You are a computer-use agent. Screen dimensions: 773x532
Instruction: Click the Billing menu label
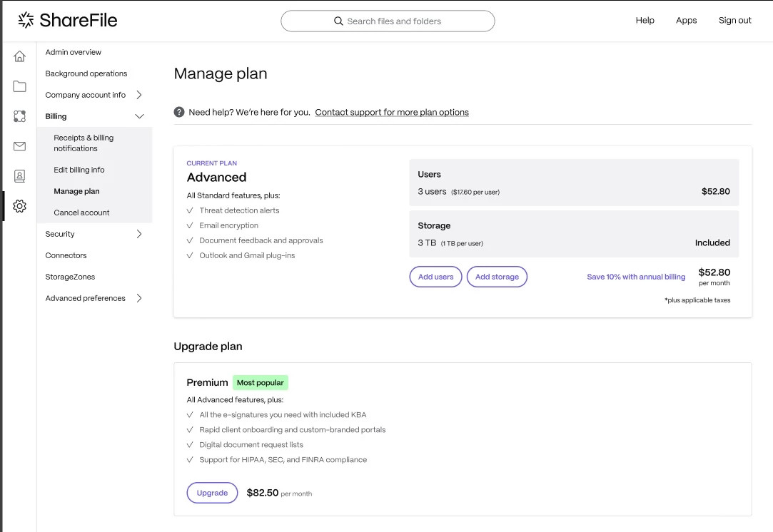click(x=56, y=116)
